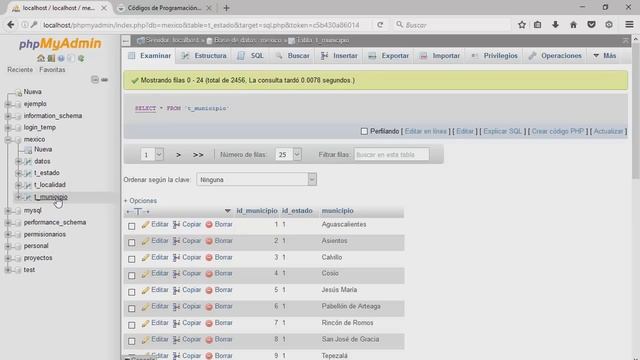Open the Importar tab
The image size is (640, 360).
point(440,56)
